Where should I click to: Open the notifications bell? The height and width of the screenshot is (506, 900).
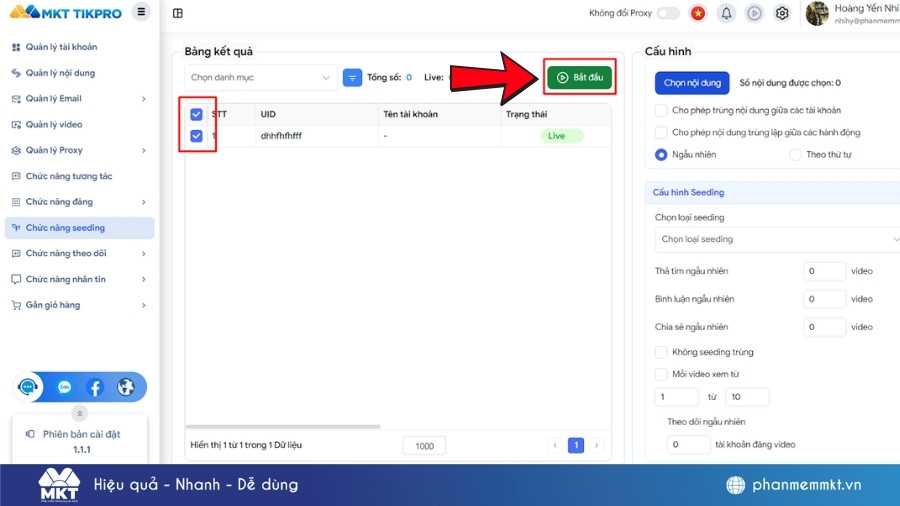pos(726,13)
